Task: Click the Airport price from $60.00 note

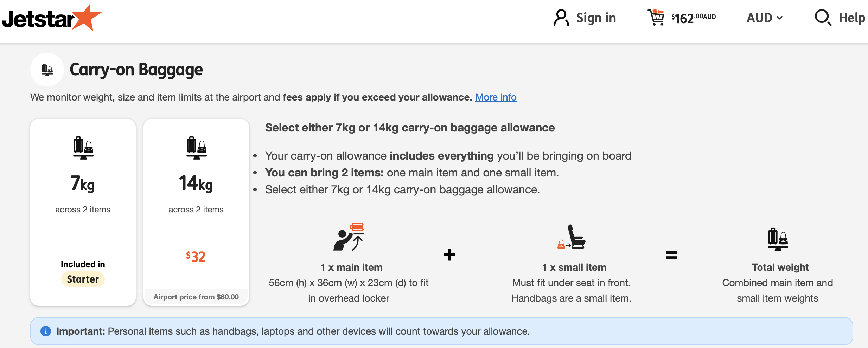Action: pyautogui.click(x=196, y=297)
